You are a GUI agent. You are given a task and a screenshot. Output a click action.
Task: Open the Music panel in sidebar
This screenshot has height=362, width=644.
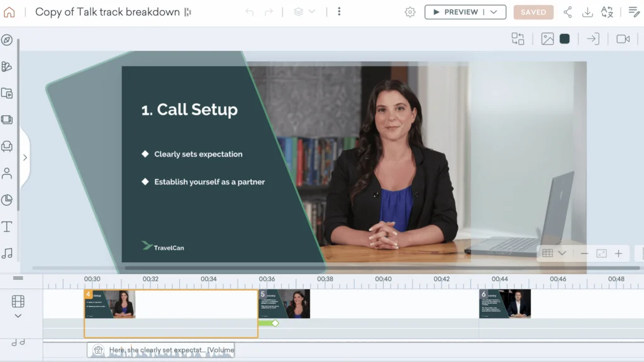click(7, 253)
